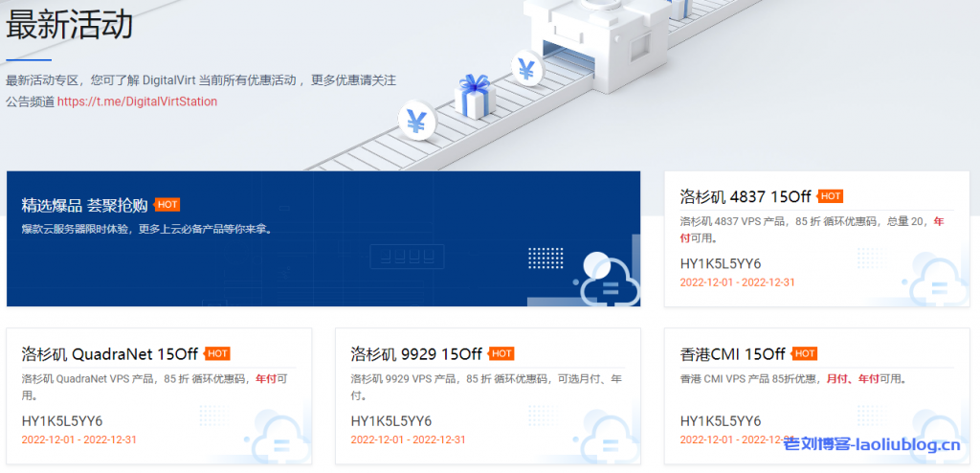Open the 香港CMI 15Off card title

coord(732,354)
